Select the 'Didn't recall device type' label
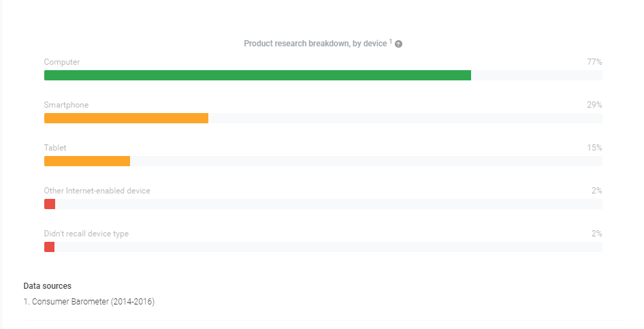 point(86,234)
